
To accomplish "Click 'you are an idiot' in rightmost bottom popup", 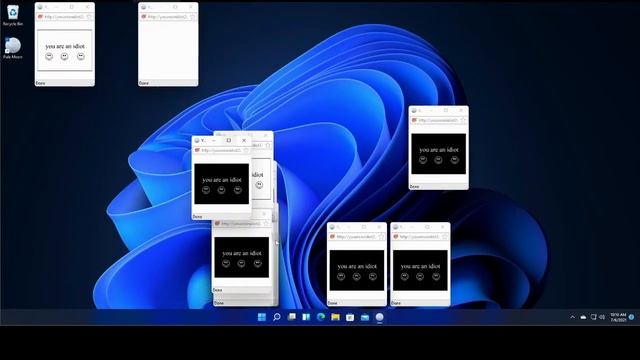I will (x=420, y=266).
